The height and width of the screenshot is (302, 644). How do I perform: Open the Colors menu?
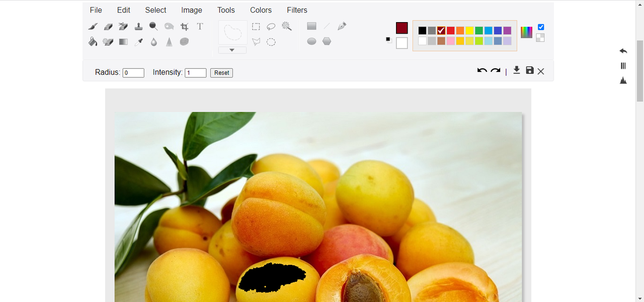coord(261,10)
